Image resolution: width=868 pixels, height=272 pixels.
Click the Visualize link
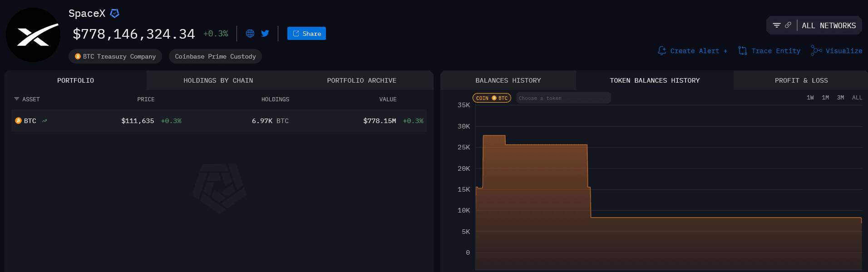(844, 51)
